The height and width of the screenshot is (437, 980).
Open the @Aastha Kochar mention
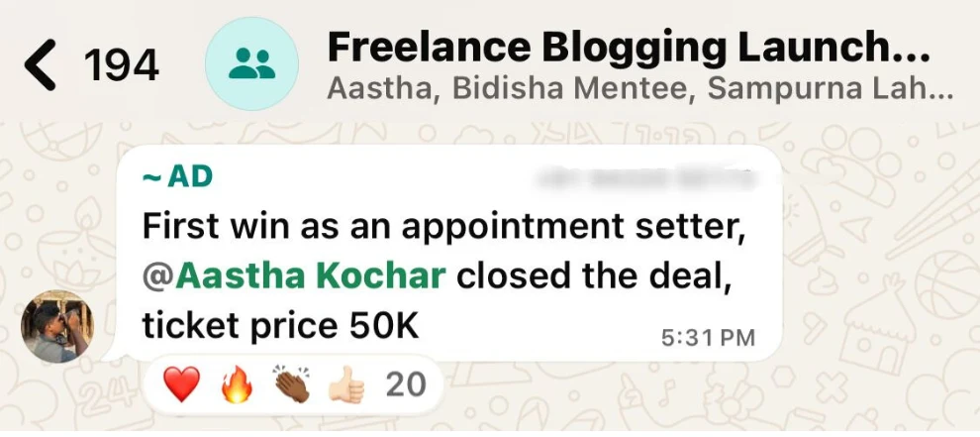click(x=294, y=276)
